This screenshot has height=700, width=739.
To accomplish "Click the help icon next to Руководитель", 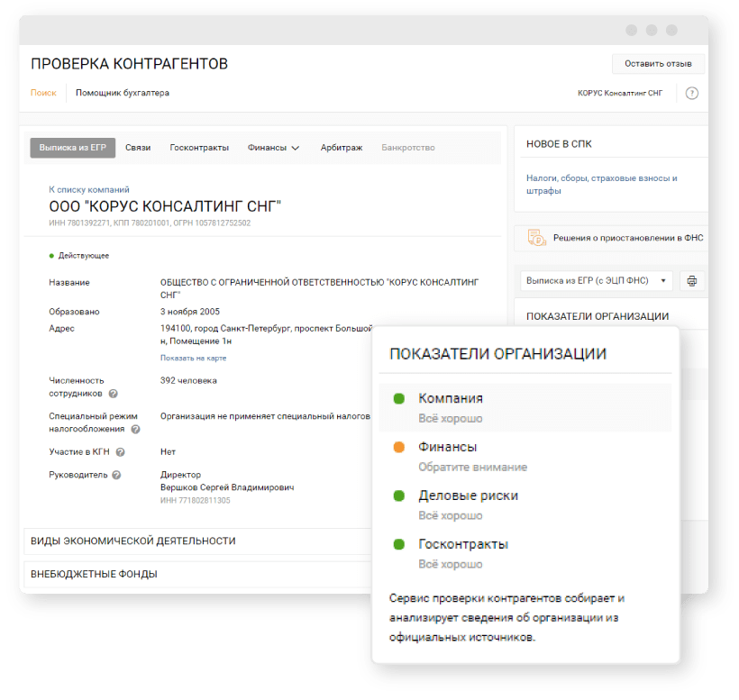I will point(117,475).
